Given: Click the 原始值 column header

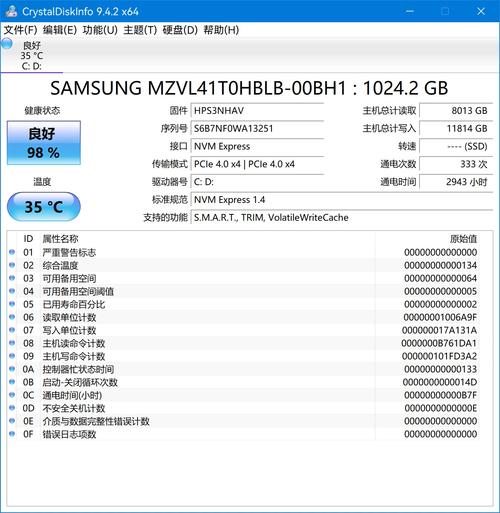Looking at the screenshot, I should point(463,239).
